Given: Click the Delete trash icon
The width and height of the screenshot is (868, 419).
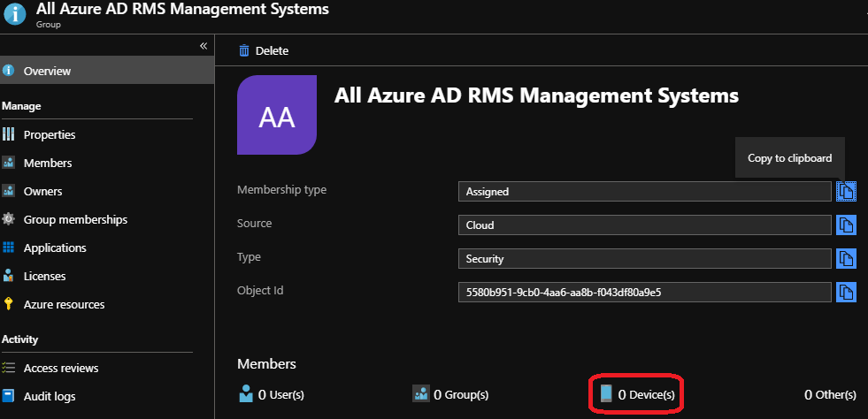Looking at the screenshot, I should point(244,51).
